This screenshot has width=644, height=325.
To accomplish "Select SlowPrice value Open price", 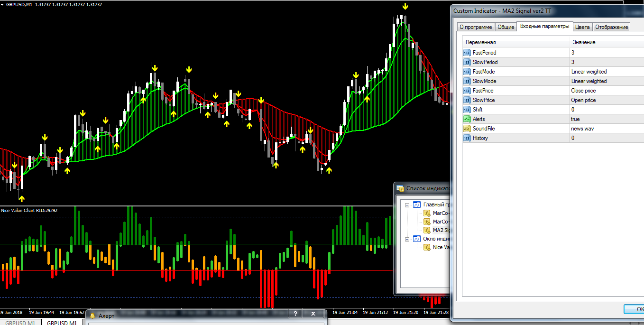I will [x=584, y=100].
